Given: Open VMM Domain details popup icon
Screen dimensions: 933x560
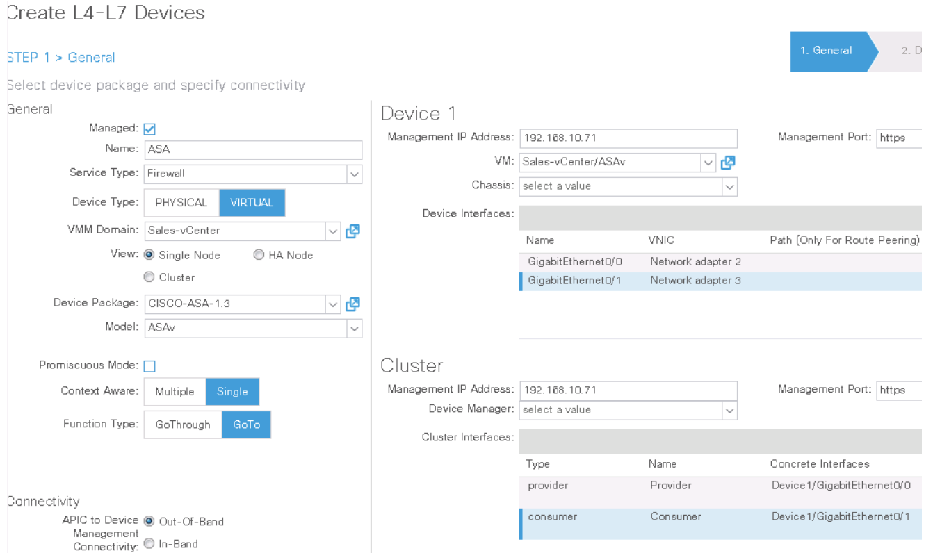Looking at the screenshot, I should [x=352, y=231].
